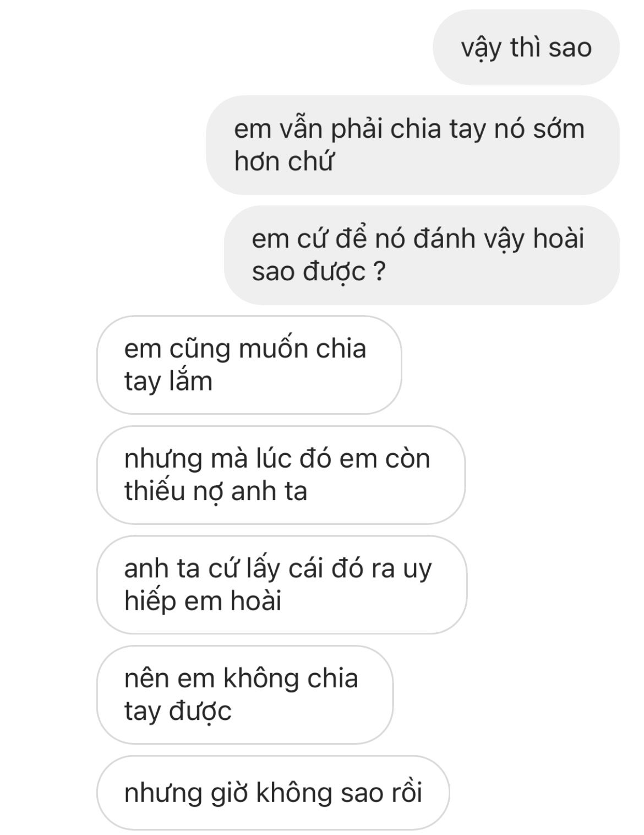Image resolution: width=644 pixels, height=835 pixels.
Task: Select the "em vẫn phải chia tay" sent message
Action: [x=413, y=145]
